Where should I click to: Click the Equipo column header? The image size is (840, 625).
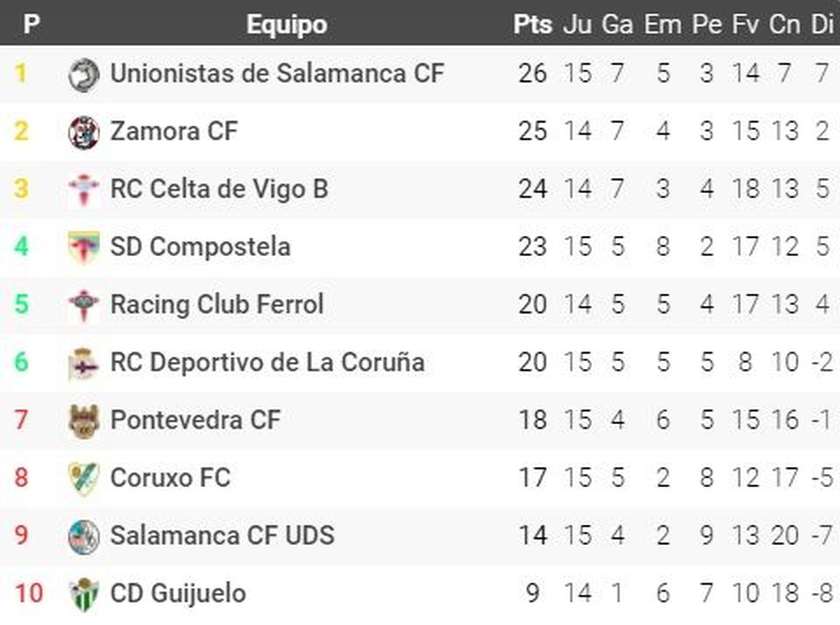(287, 24)
